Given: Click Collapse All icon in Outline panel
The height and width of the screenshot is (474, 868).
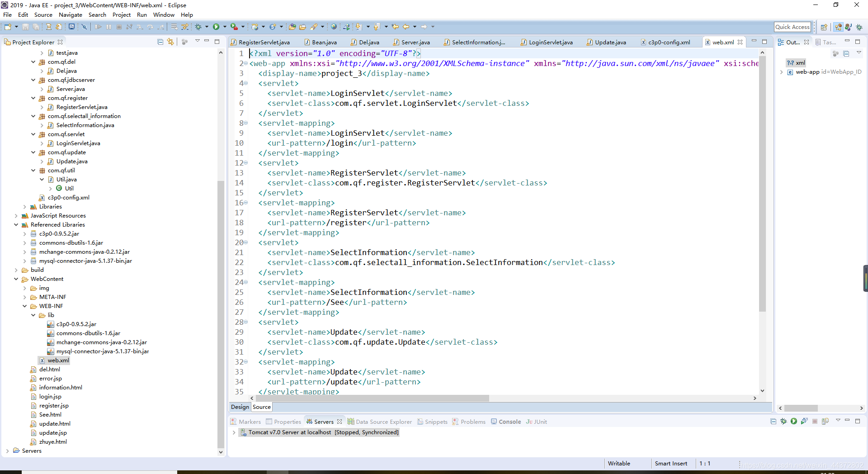Looking at the screenshot, I should [x=846, y=54].
